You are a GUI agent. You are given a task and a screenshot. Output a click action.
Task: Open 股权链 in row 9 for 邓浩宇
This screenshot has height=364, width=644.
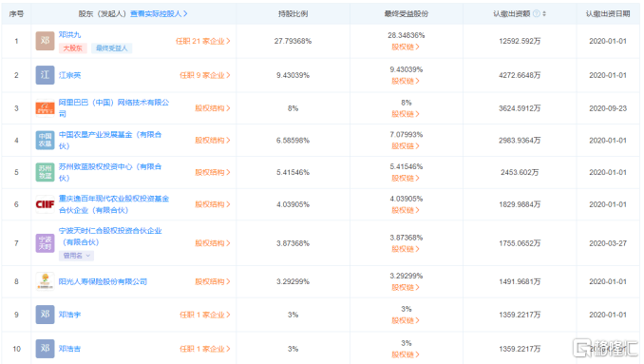[406, 320]
